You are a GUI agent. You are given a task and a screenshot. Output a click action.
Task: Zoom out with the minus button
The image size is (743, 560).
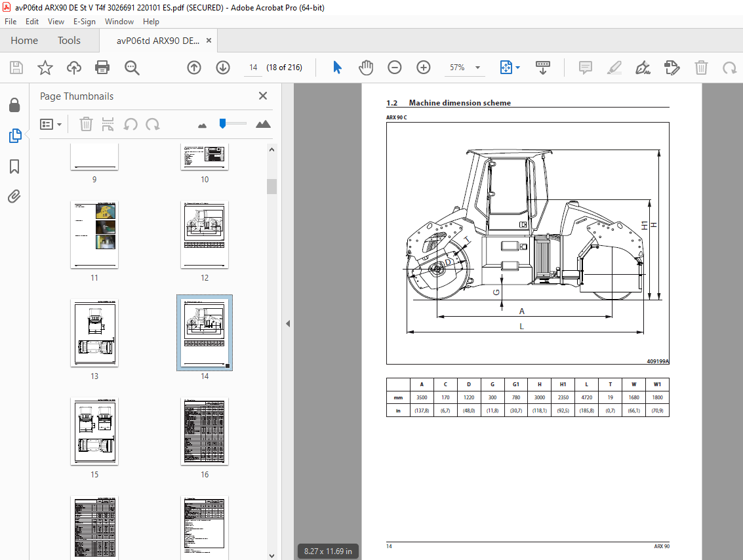(394, 68)
